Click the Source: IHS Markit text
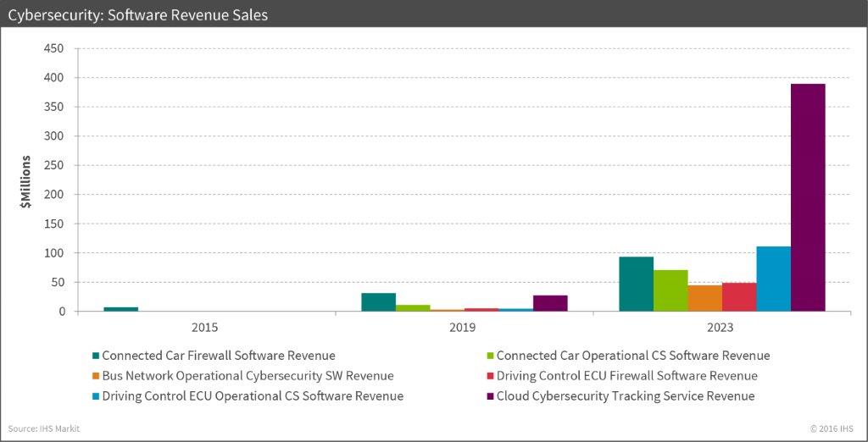Screen dimensions: 868x442 [44, 428]
